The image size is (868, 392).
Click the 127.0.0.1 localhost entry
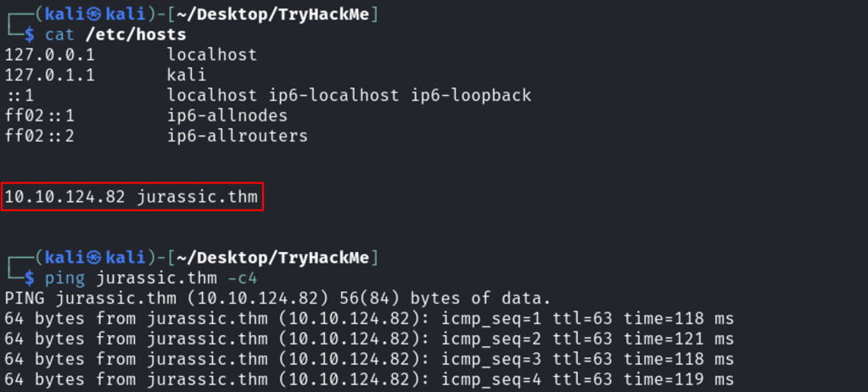(x=130, y=54)
